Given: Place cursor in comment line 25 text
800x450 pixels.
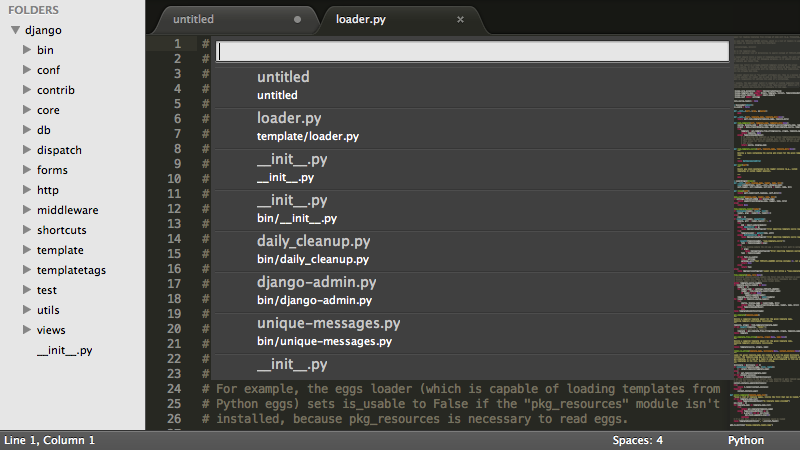Looking at the screenshot, I should click(x=461, y=404).
